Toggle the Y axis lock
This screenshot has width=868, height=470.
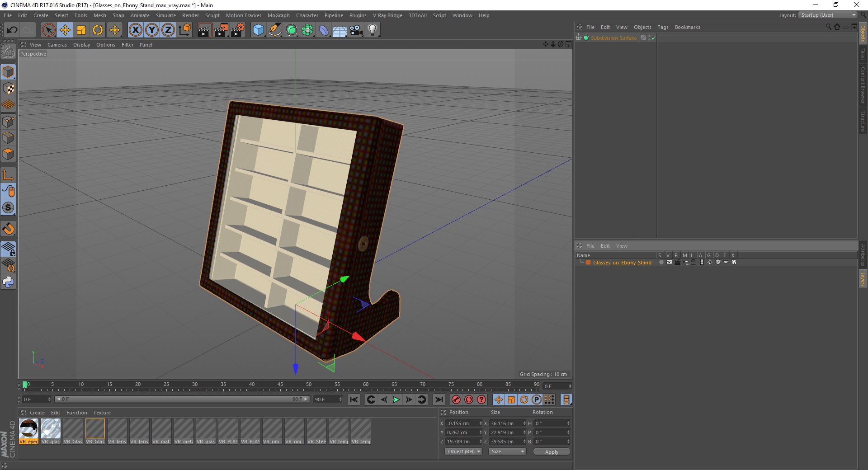tap(152, 30)
